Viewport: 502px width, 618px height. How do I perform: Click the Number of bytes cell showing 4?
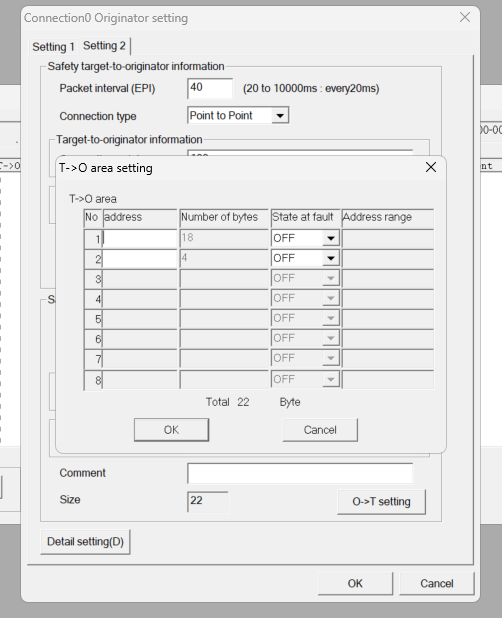[x=224, y=259]
